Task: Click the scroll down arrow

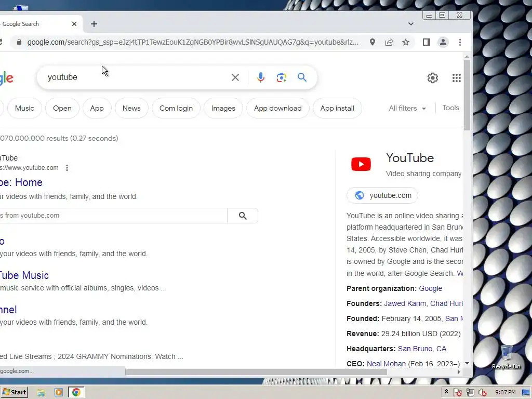Action: [x=467, y=363]
